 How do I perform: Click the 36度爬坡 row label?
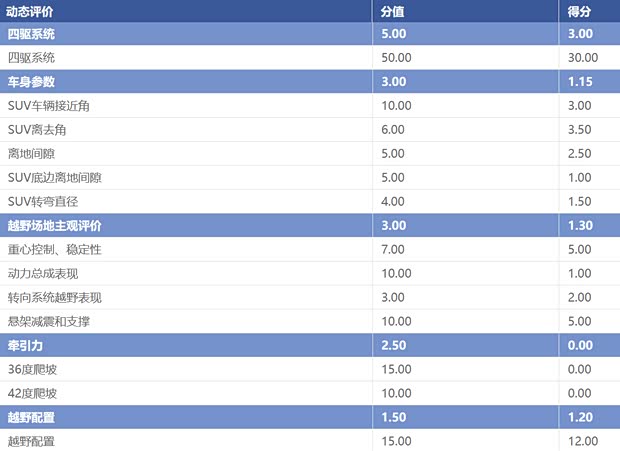[x=32, y=369]
